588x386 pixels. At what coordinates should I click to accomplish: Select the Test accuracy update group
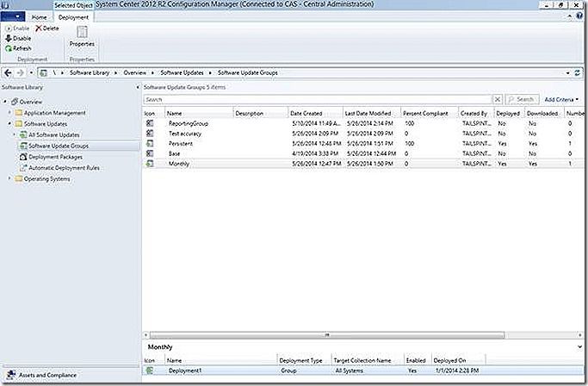[363, 134]
